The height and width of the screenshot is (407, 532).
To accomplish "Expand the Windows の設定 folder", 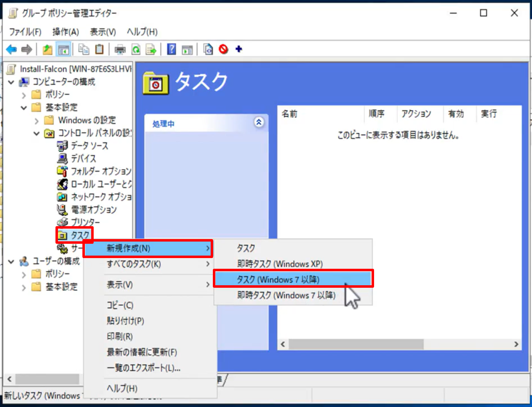I will tap(37, 121).
